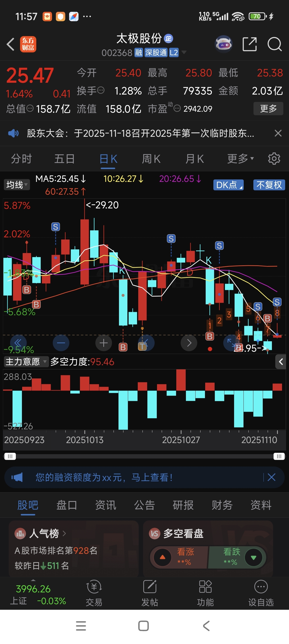Toggle the DK点 markers button
This screenshot has width=289, height=644.
click(228, 185)
